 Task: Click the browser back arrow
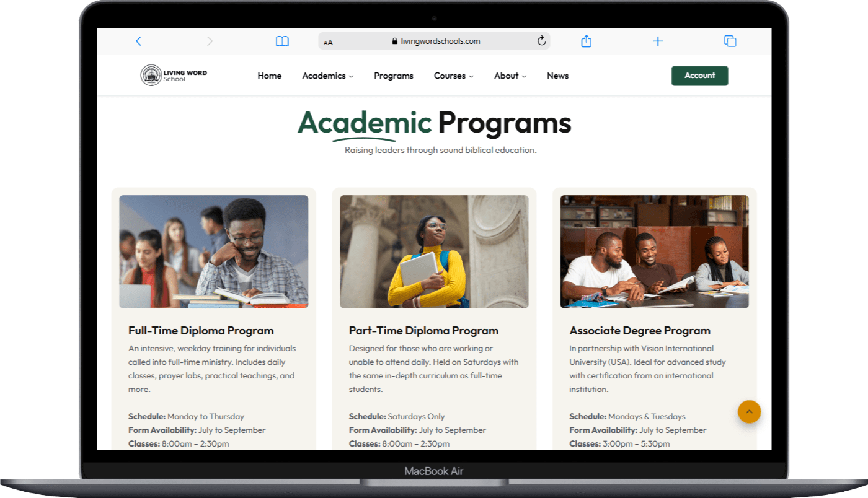pos(138,41)
